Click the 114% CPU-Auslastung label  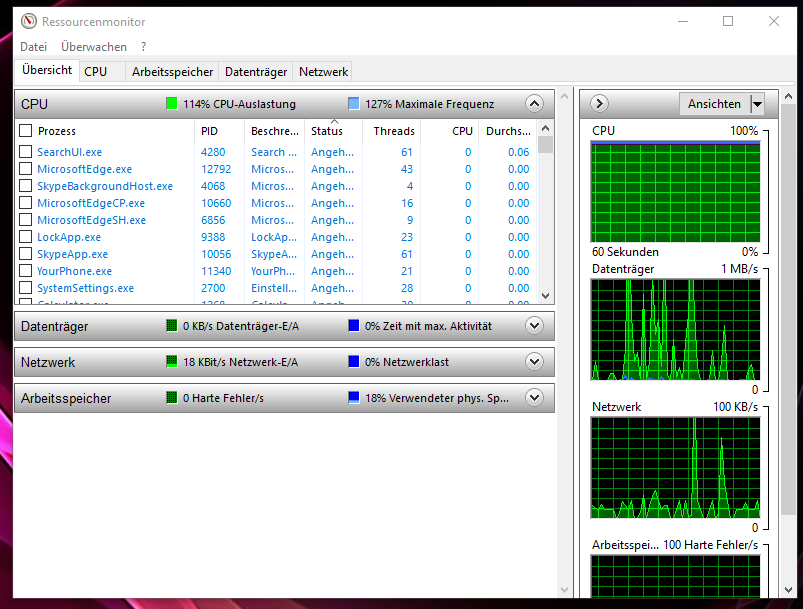click(239, 104)
